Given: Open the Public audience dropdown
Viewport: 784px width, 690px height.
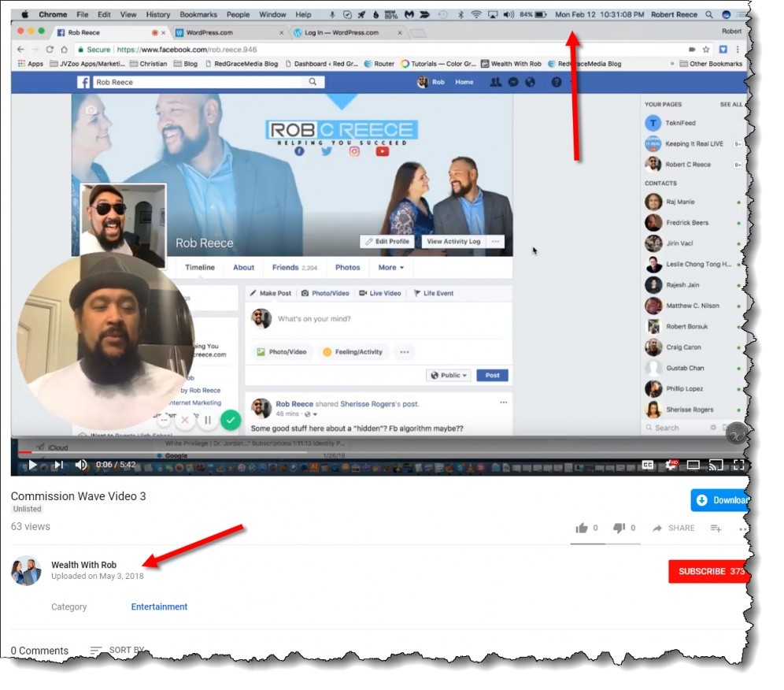Looking at the screenshot, I should (x=449, y=375).
